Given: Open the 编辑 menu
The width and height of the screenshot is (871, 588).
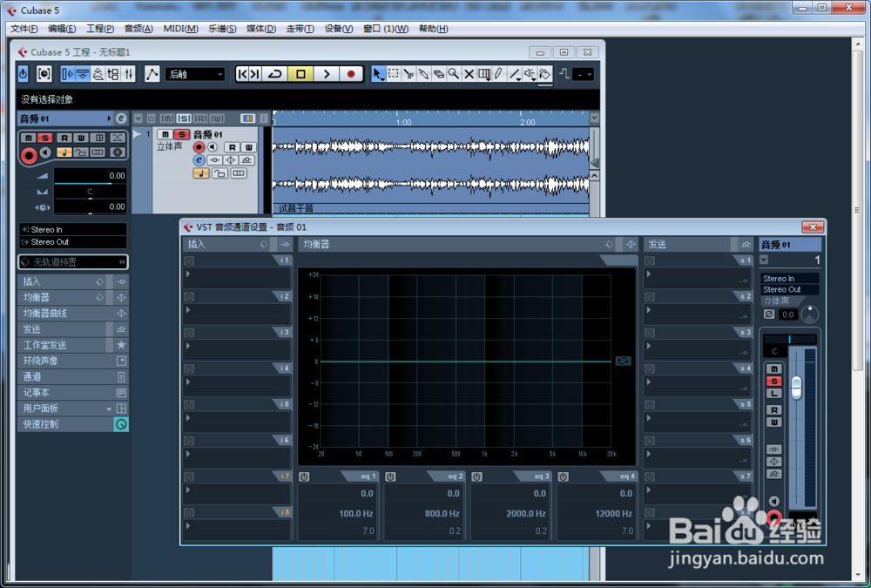Looking at the screenshot, I should tap(62, 29).
